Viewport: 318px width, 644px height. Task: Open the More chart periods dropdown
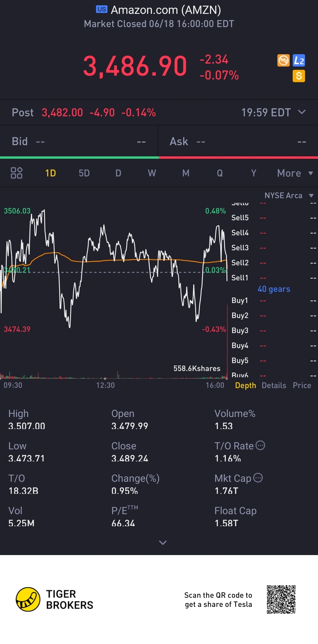[x=295, y=173]
